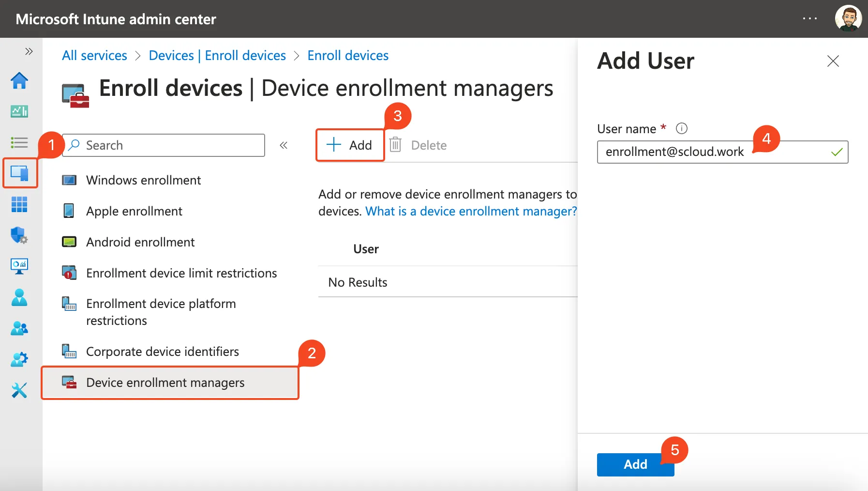Open the account avatar menu
The height and width of the screenshot is (491, 868).
coord(848,18)
